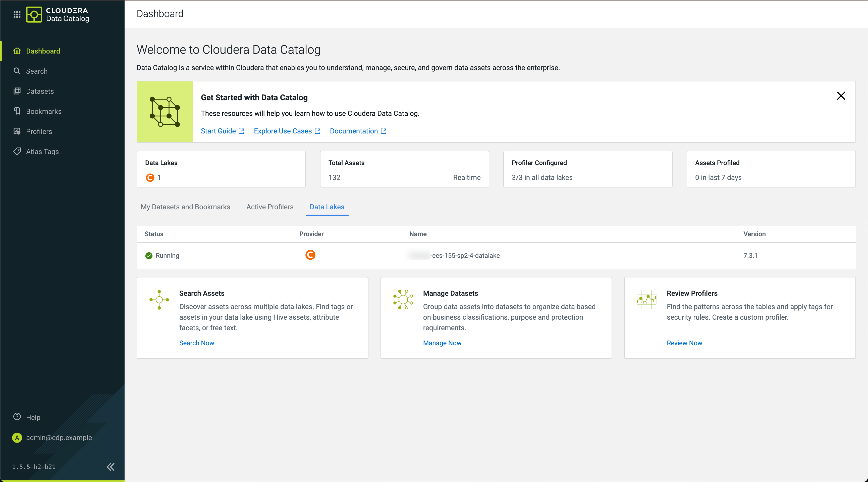The image size is (868, 482).
Task: Open the app switcher grid icon
Action: pos(17,15)
